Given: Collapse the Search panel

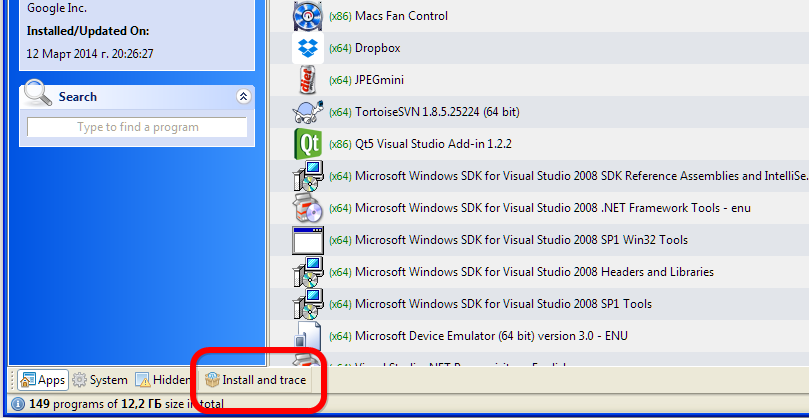Looking at the screenshot, I should (x=243, y=97).
